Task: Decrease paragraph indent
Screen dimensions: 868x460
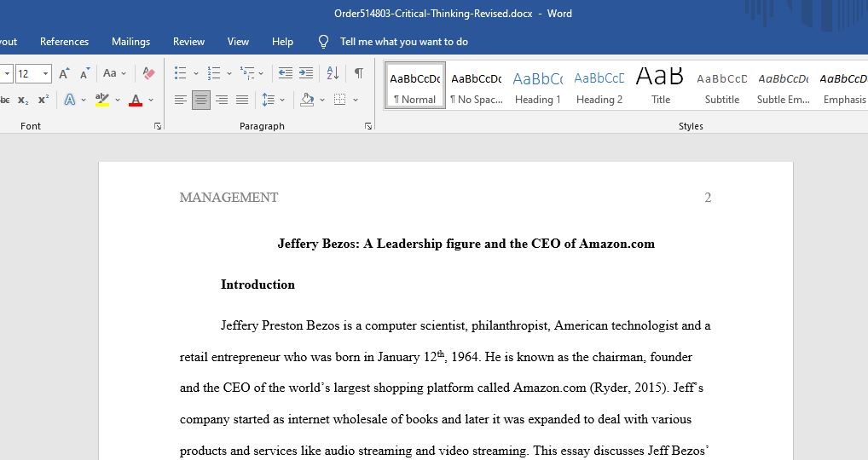Action: tap(285, 73)
